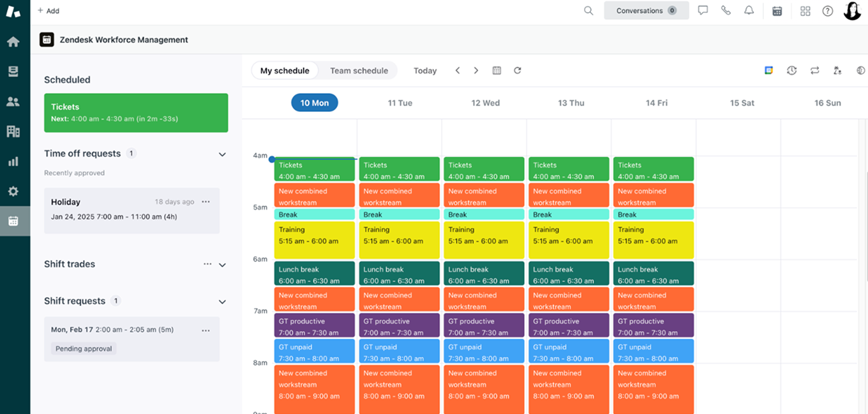
Task: Click the notifications bell icon
Action: (x=749, y=11)
